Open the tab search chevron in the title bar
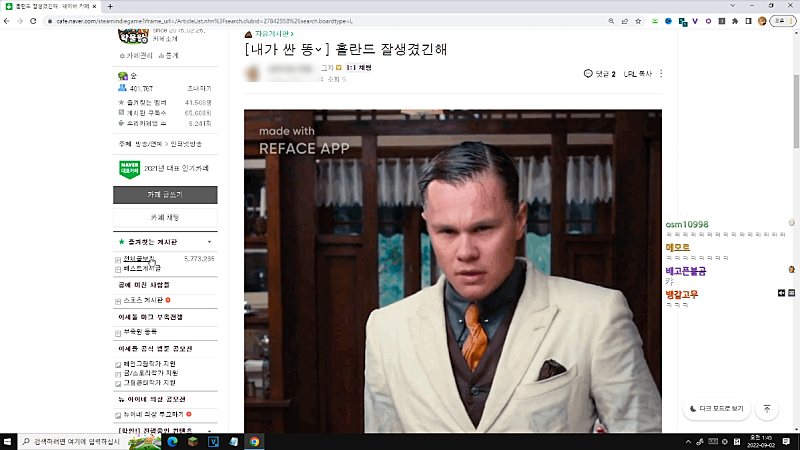This screenshot has height=450, width=800. click(733, 6)
